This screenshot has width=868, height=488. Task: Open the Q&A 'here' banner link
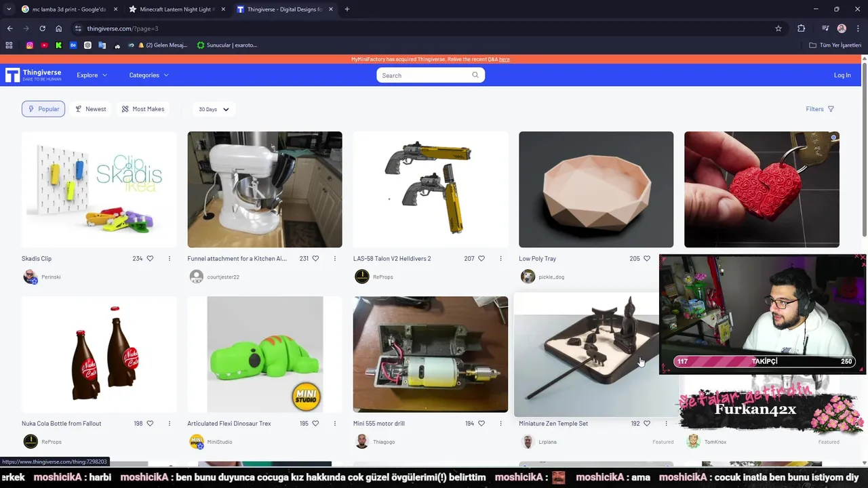(x=505, y=60)
